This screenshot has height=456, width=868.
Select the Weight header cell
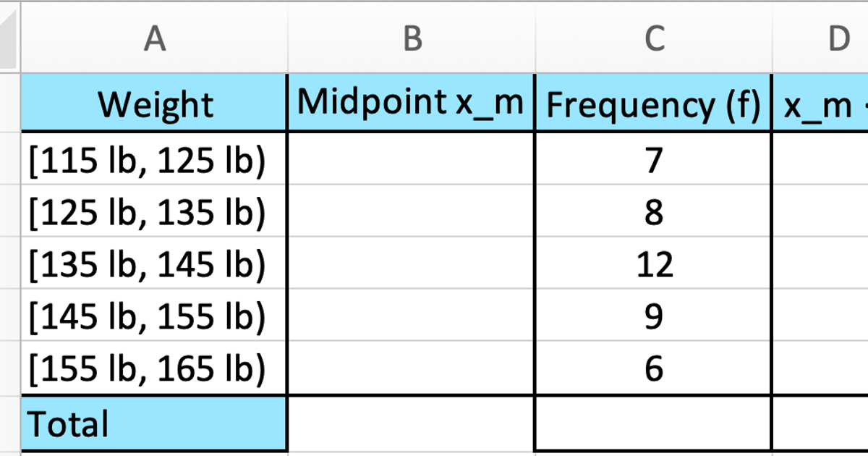click(154, 104)
